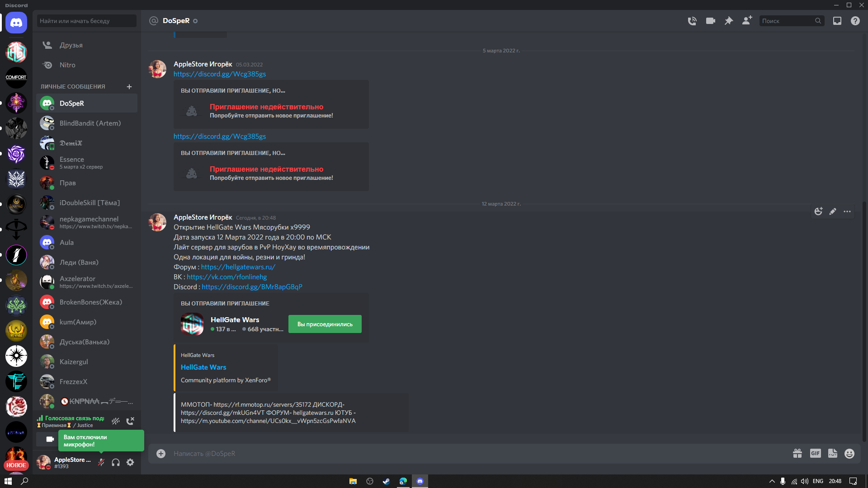This screenshot has height=488, width=868.
Task: Open chat with Essence
Action: pyautogui.click(x=87, y=163)
